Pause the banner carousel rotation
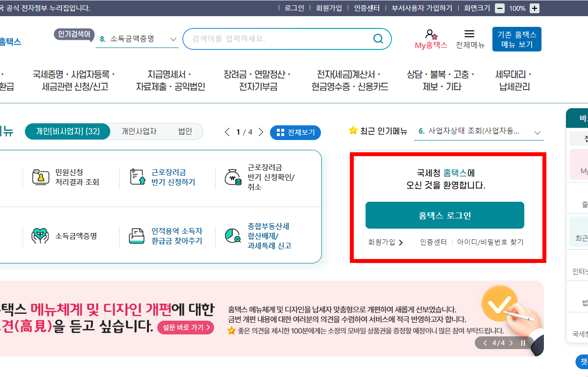This screenshot has height=377, width=588. click(x=522, y=343)
